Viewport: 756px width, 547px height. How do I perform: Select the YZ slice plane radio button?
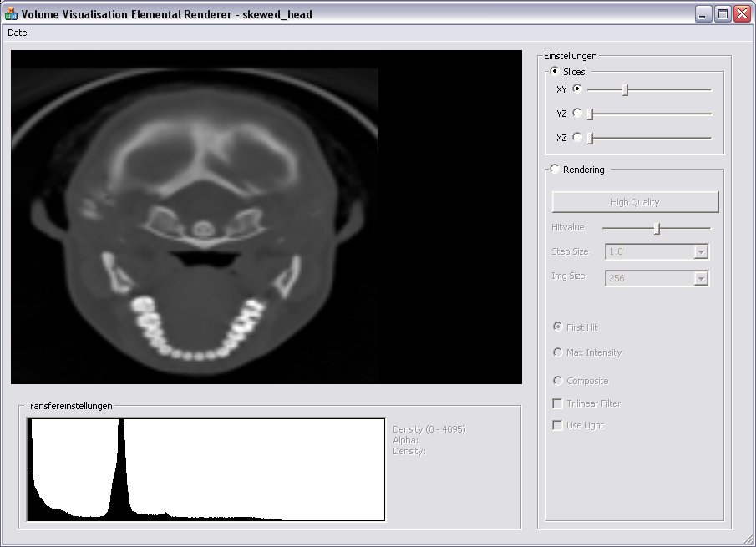(577, 113)
